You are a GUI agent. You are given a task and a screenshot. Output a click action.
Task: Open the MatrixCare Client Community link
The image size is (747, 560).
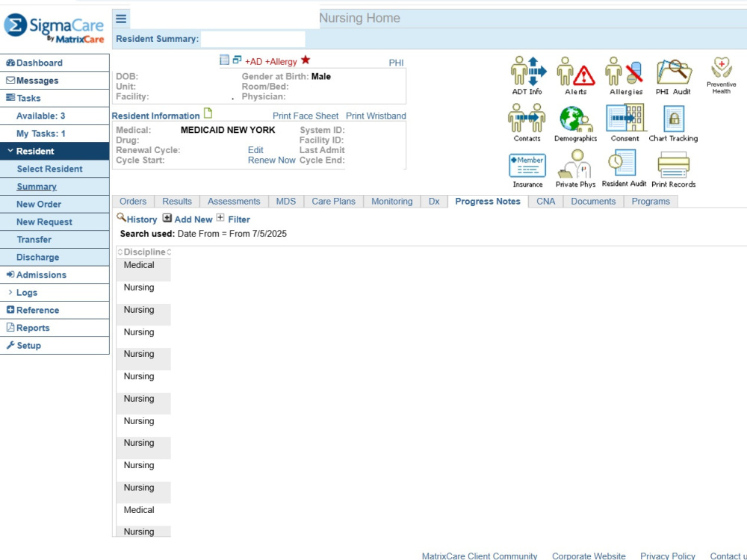pos(480,556)
